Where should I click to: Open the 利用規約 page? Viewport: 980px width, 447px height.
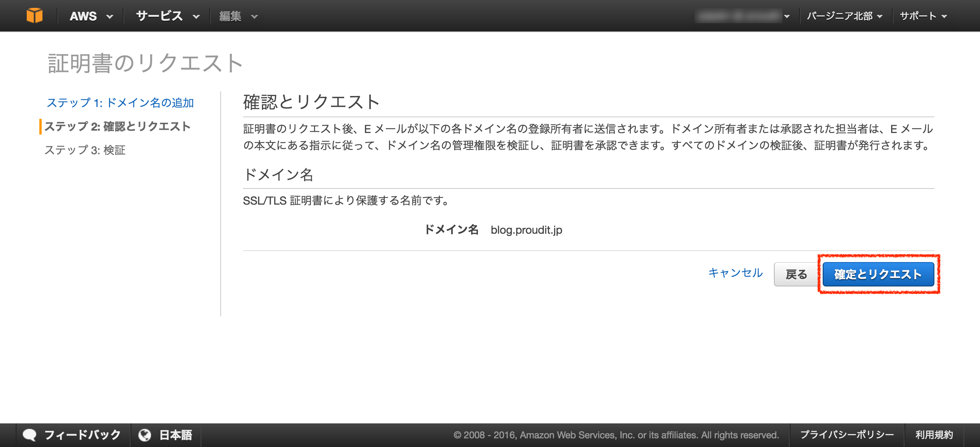click(x=934, y=434)
